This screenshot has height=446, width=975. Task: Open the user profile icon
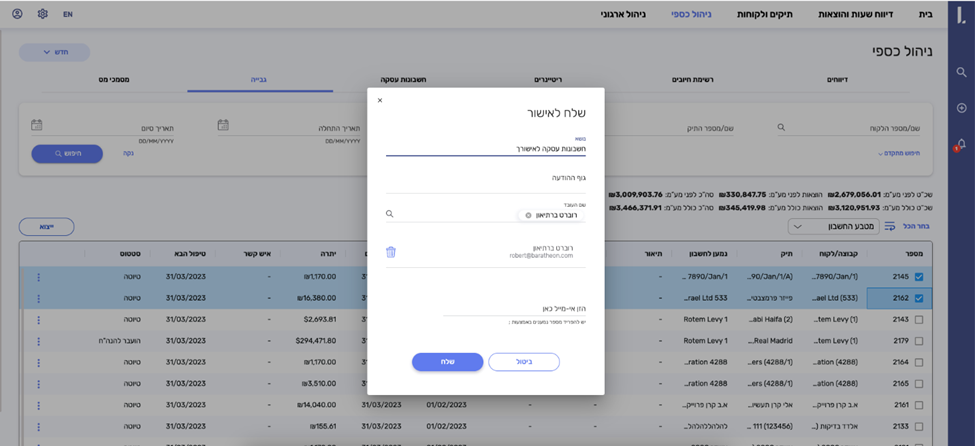(17, 14)
